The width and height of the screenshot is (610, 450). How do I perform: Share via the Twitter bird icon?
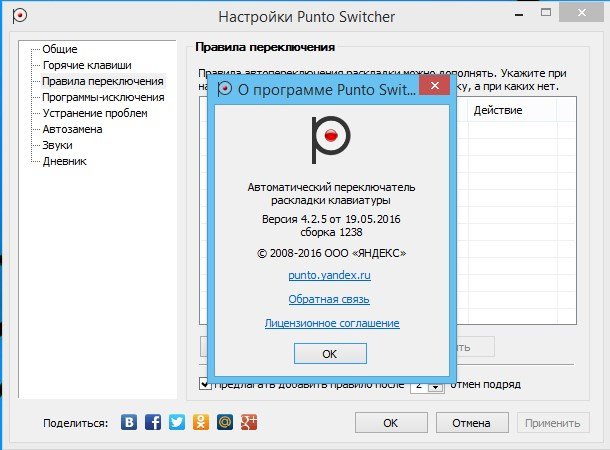[177, 422]
